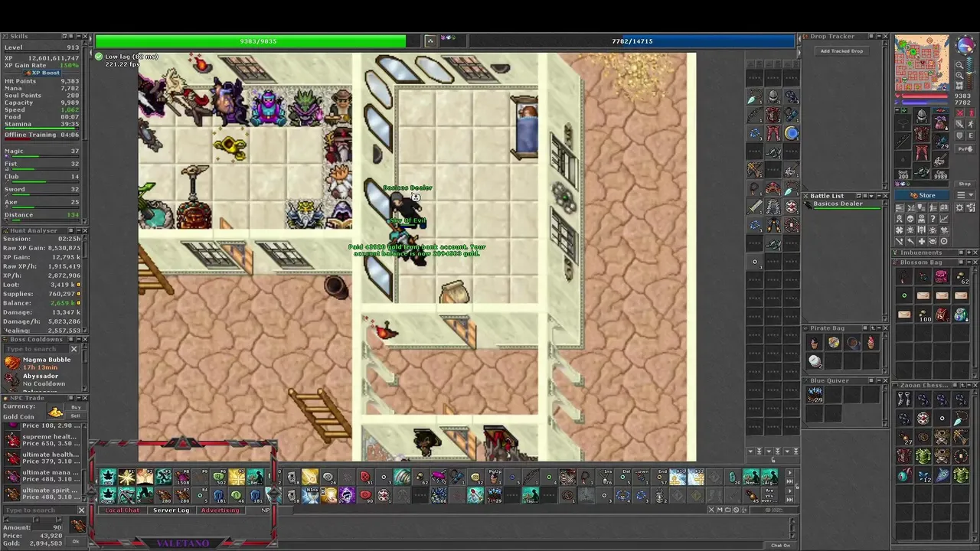Confirm trade with Ok button
Image resolution: width=980 pixels, height=551 pixels.
click(76, 542)
